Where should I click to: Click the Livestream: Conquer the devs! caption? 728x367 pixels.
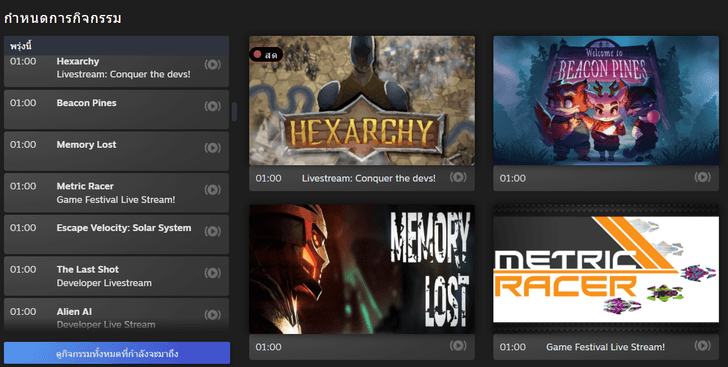[x=369, y=178]
